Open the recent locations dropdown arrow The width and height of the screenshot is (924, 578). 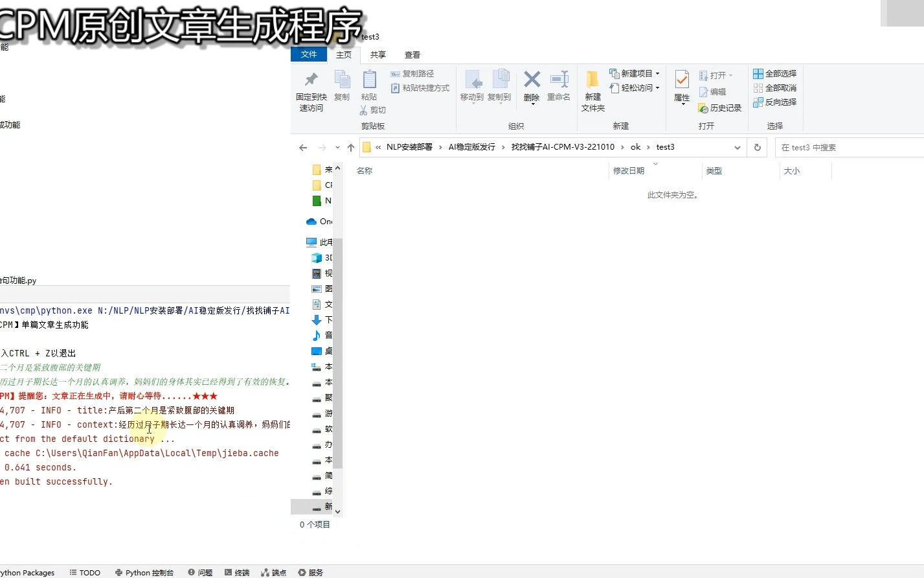[337, 148]
